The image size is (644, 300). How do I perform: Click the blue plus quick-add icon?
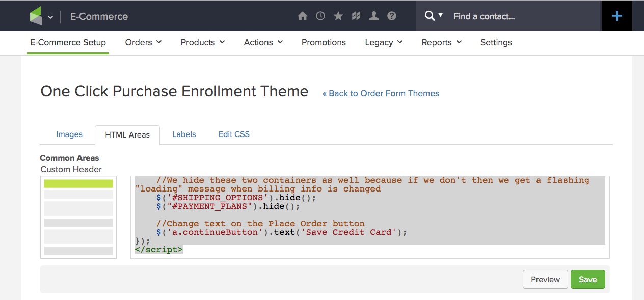(x=617, y=16)
